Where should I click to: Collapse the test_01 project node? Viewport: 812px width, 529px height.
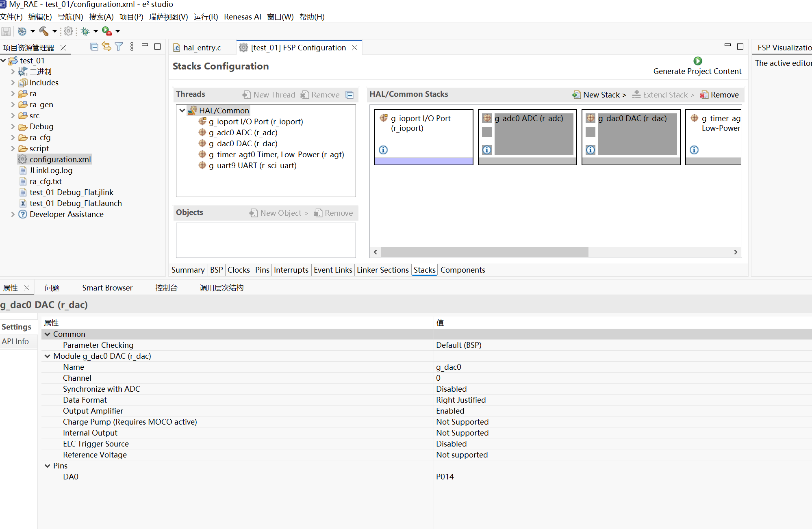pos(3,61)
